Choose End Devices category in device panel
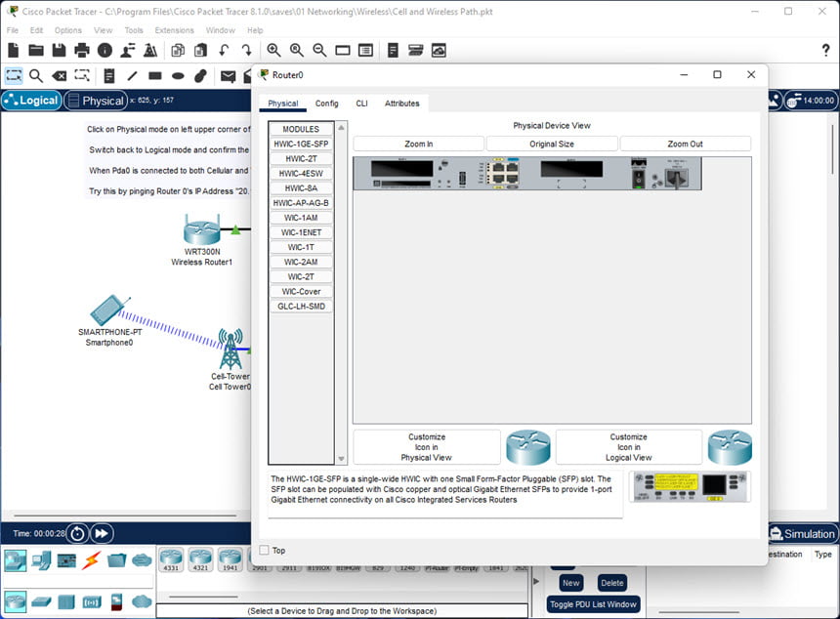This screenshot has height=619, width=840. click(x=41, y=560)
